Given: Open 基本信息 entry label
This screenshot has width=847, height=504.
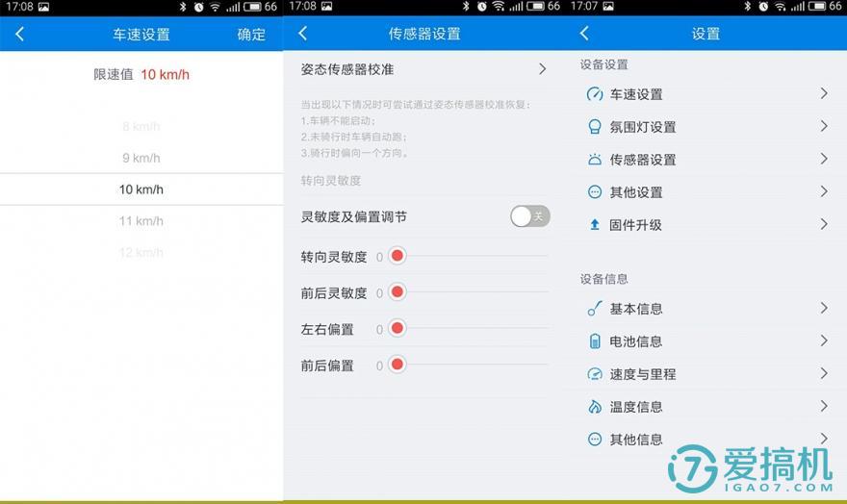Looking at the screenshot, I should click(x=636, y=309).
